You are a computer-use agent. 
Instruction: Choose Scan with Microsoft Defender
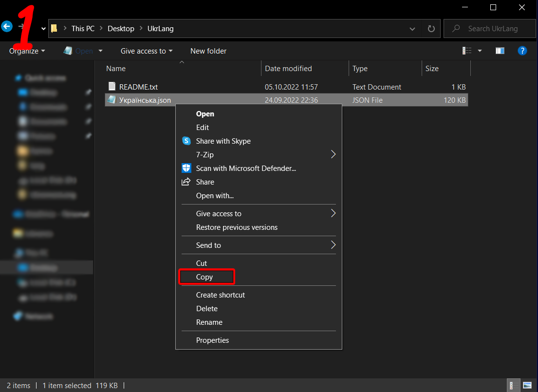[246, 168]
